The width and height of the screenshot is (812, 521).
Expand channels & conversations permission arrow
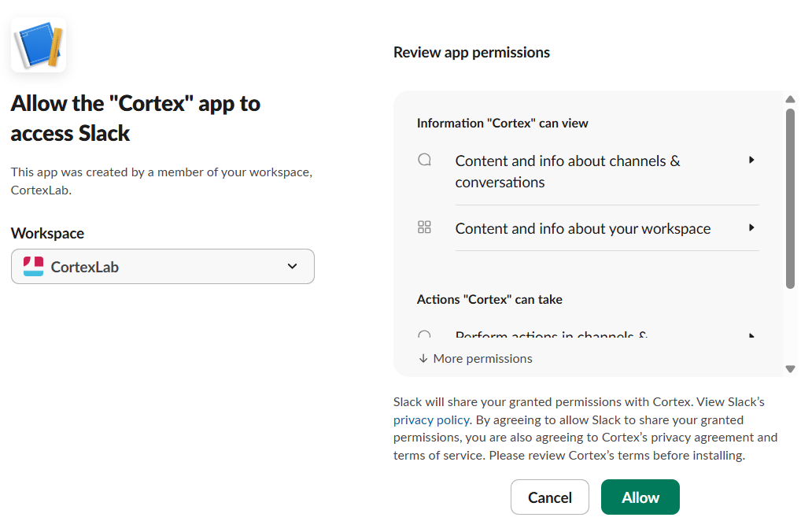[x=751, y=160]
